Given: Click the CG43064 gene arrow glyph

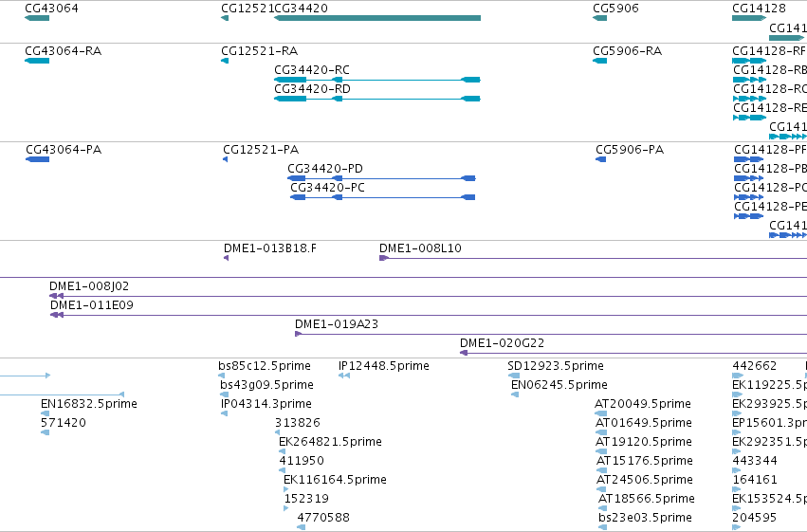Looking at the screenshot, I should point(37,18).
